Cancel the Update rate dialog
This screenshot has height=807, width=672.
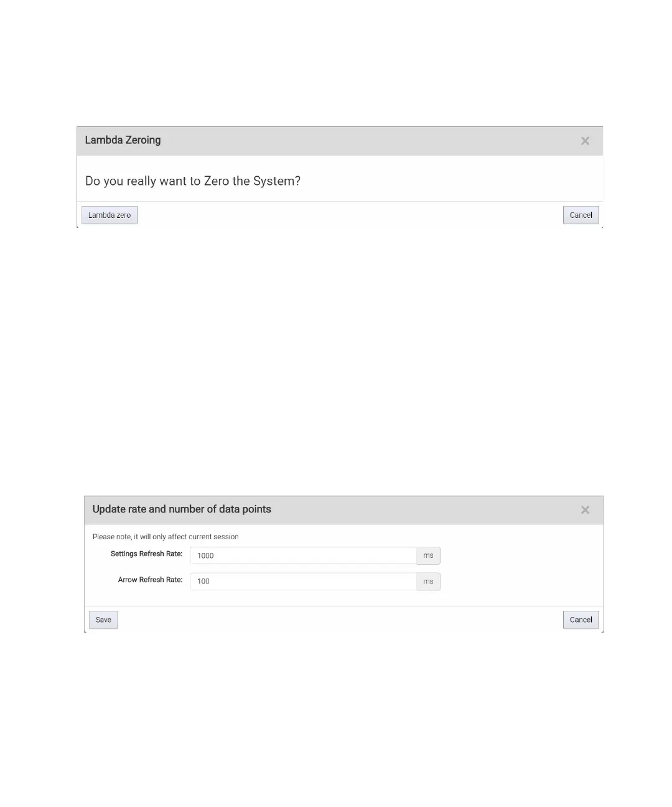tap(581, 620)
